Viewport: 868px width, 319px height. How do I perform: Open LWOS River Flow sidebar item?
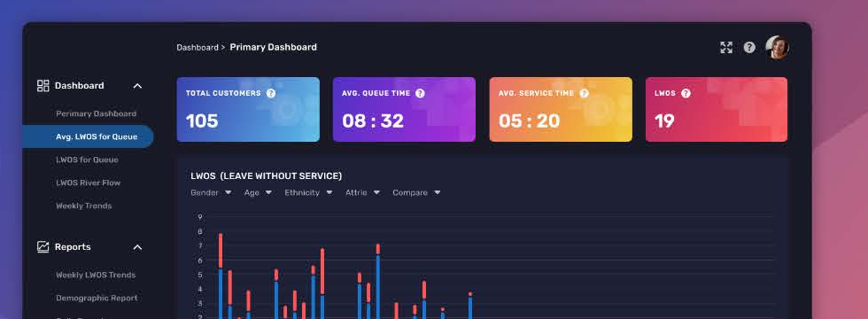point(88,183)
